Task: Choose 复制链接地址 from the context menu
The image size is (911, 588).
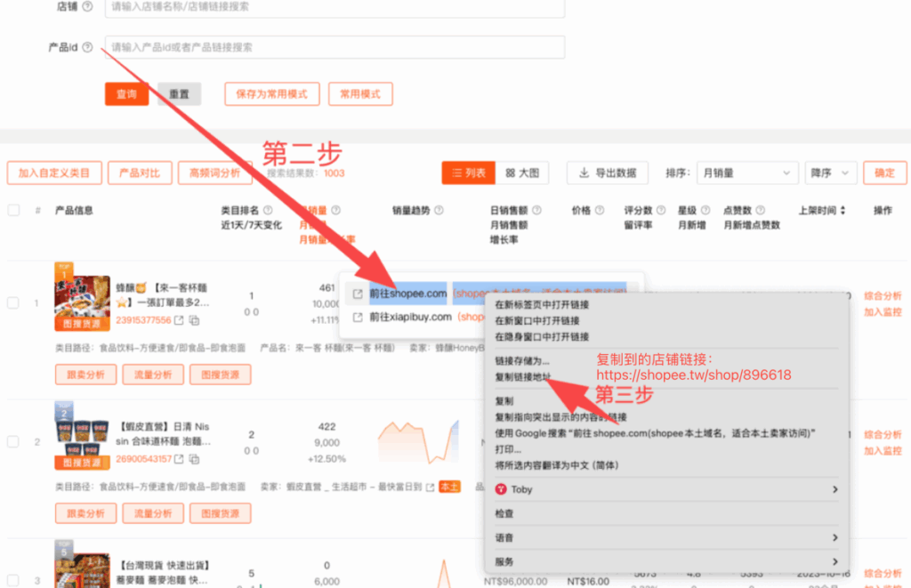Action: 523,377
